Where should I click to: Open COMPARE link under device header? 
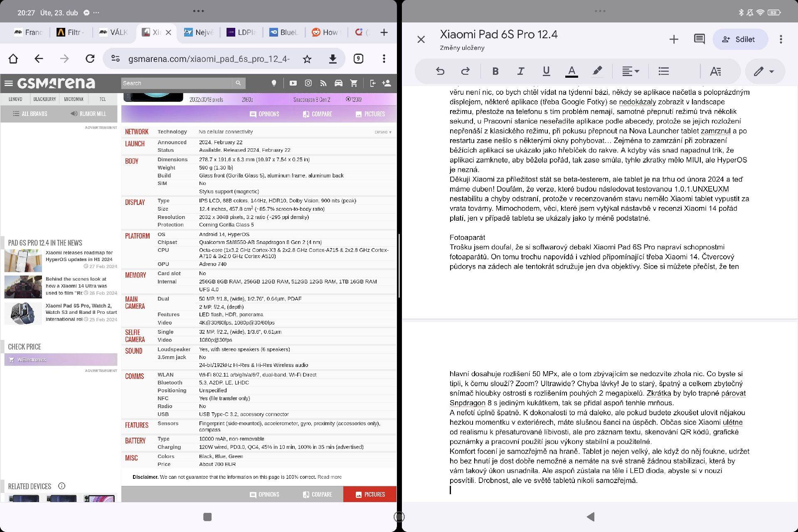(318, 114)
